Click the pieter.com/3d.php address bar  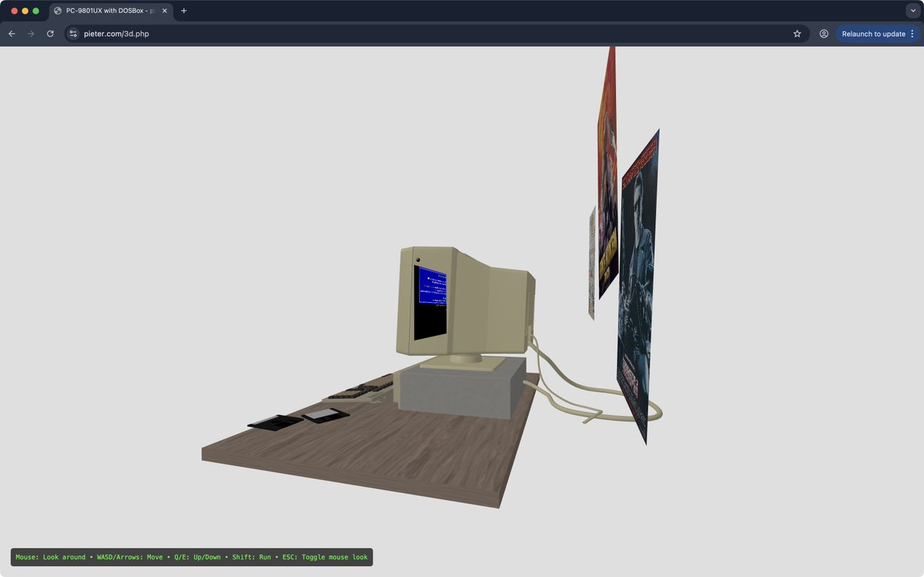437,34
